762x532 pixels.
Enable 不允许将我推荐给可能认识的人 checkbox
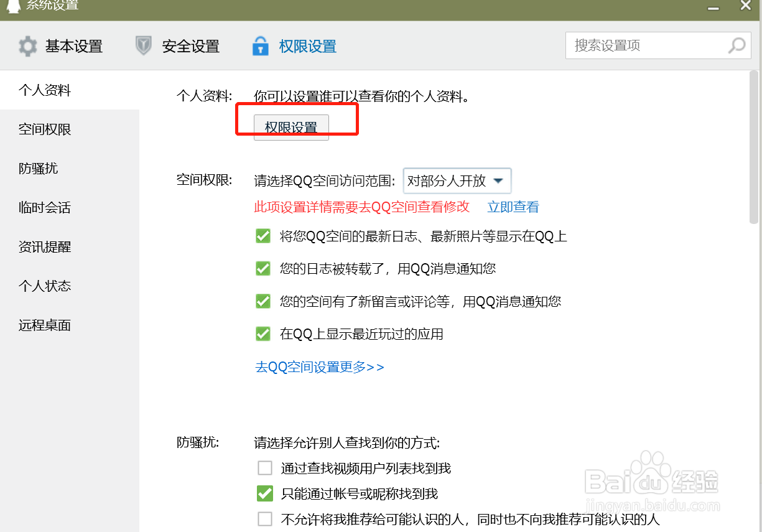(265, 519)
